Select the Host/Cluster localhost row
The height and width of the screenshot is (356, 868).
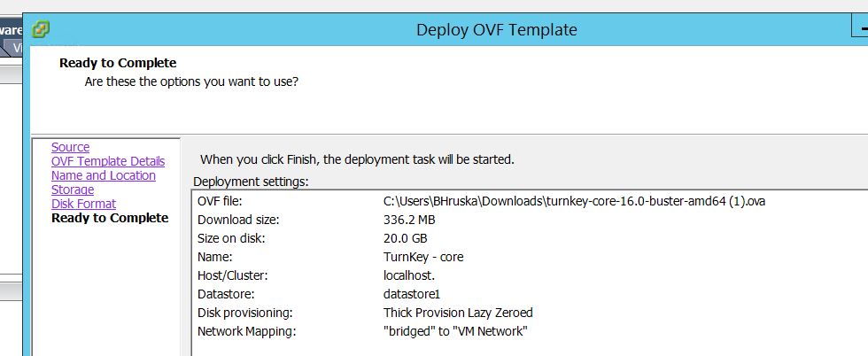tap(409, 275)
